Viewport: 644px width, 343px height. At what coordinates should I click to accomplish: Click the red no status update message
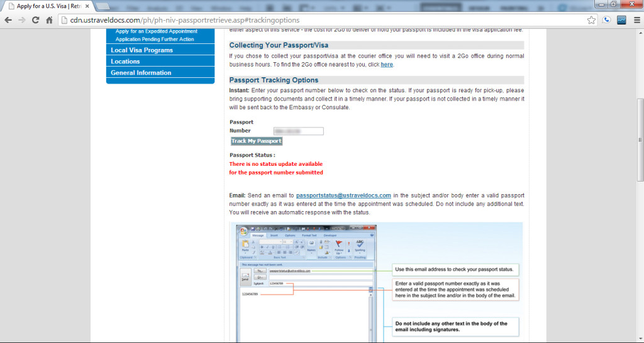click(x=276, y=168)
